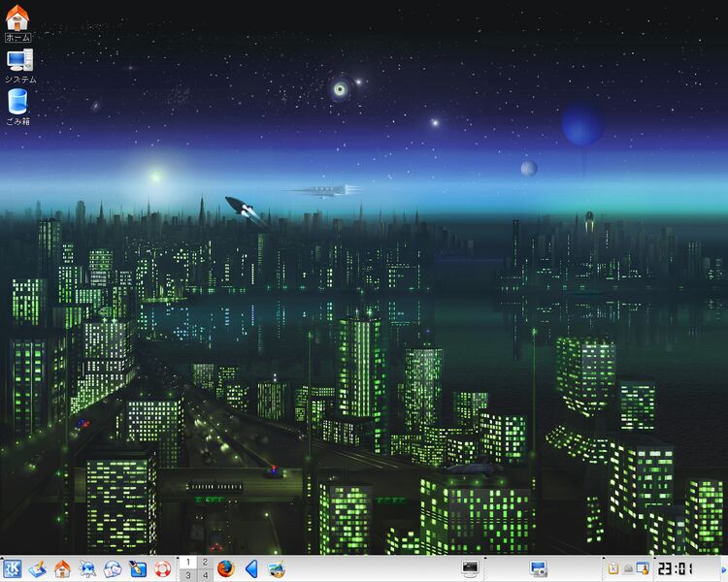Click the home folder icon in the panel
728x582 pixels.
62,568
